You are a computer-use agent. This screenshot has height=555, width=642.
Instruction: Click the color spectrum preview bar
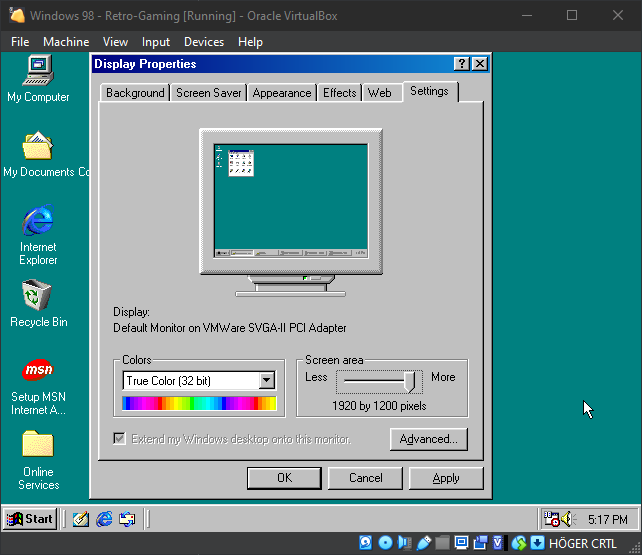pyautogui.click(x=199, y=403)
